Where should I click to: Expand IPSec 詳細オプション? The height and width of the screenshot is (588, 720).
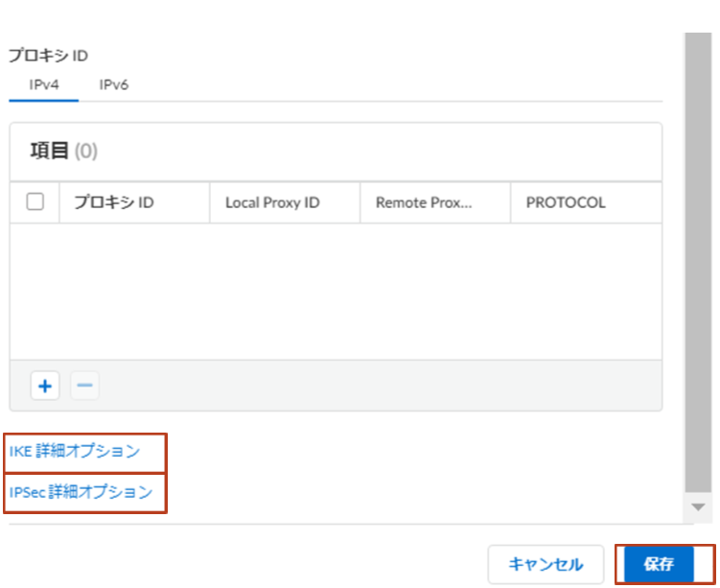pos(81,492)
